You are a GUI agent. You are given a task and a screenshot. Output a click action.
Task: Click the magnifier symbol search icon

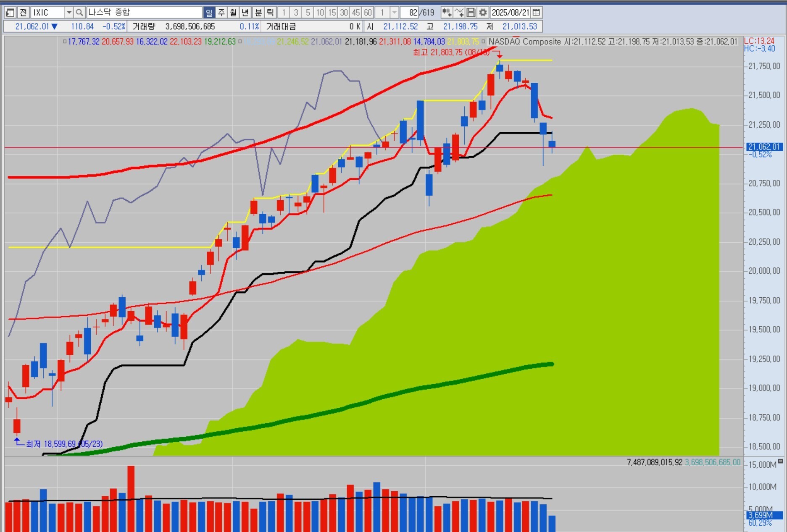[x=79, y=13]
